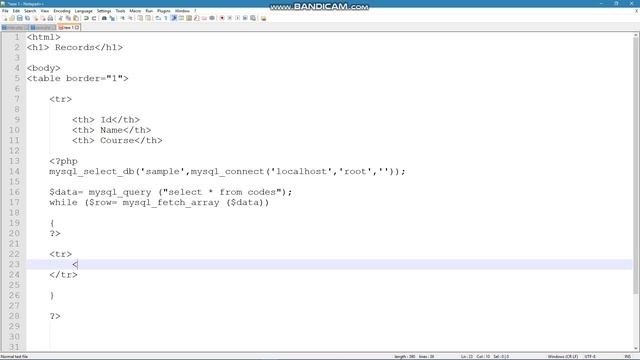
Task: Click the scrollbar down arrow
Action: [x=636, y=348]
